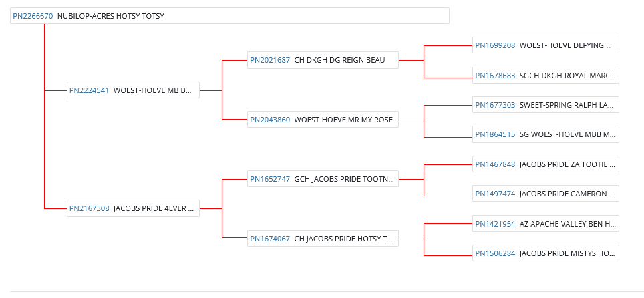This screenshot has width=644, height=298.
Task: Select the WOEST-HOEVE MB pedigree node
Action: click(x=153, y=90)
